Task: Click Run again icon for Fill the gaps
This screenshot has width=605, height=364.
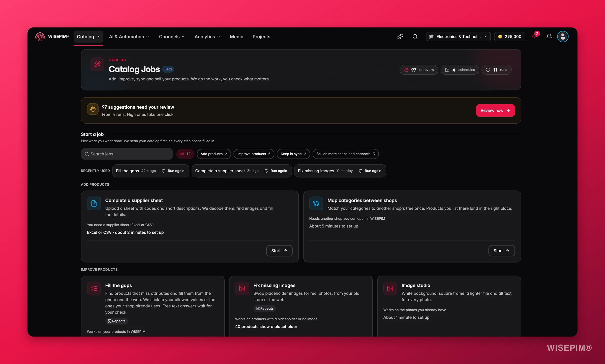Action: (164, 171)
